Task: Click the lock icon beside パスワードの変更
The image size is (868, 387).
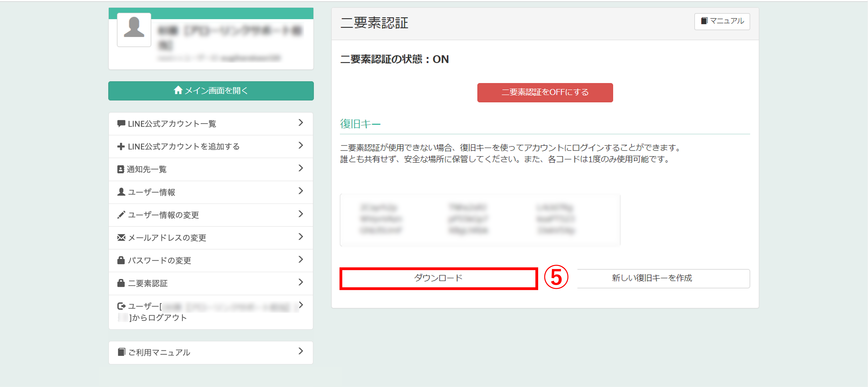Action: (x=121, y=260)
